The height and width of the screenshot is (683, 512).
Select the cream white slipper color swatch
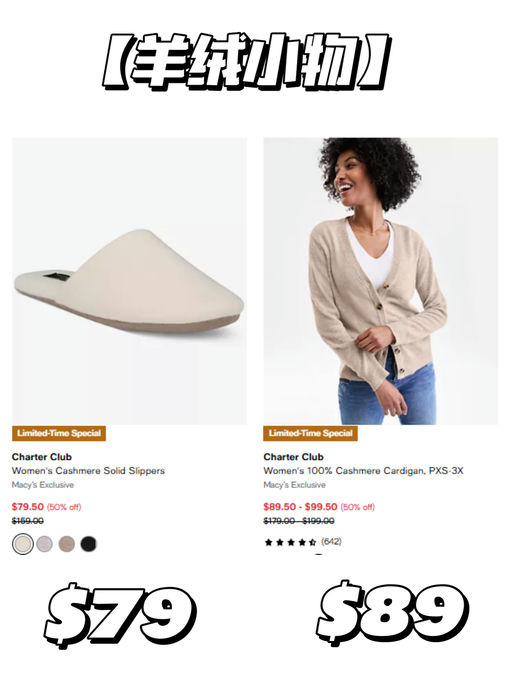click(23, 544)
